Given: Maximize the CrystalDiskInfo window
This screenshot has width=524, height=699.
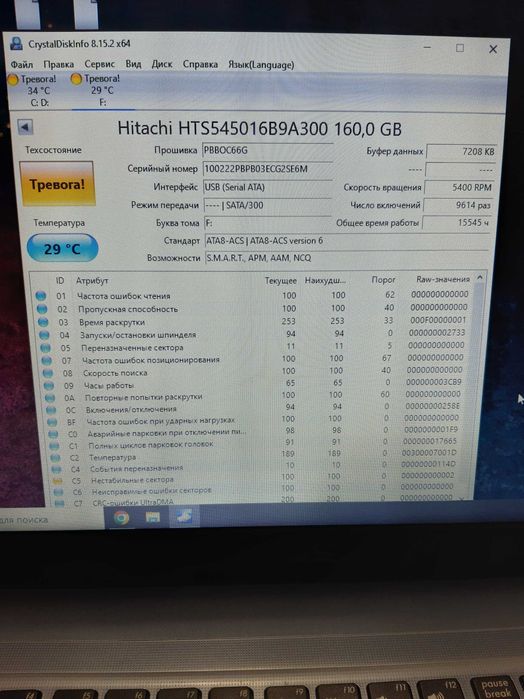Looking at the screenshot, I should 460,48.
